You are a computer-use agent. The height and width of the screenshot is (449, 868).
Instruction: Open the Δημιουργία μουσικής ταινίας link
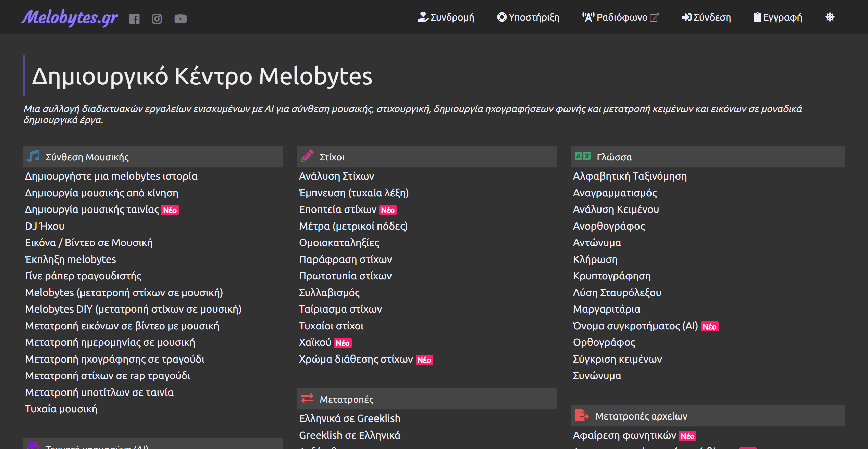click(x=92, y=209)
